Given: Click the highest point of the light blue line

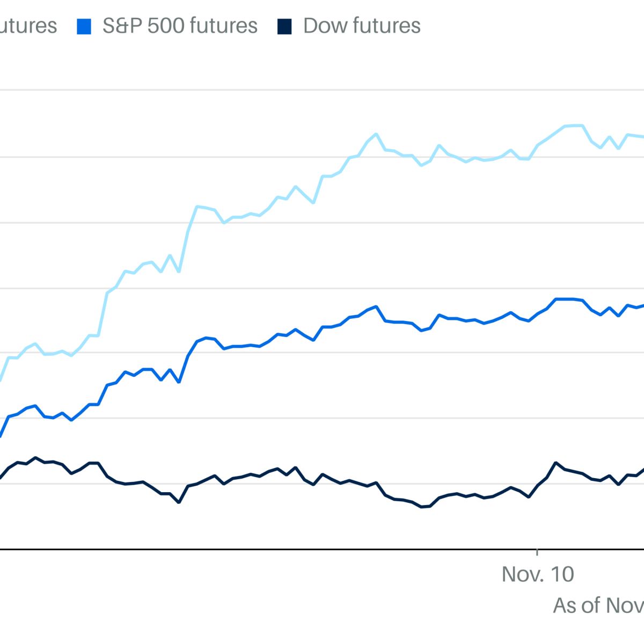Looking at the screenshot, I should pos(574,126).
